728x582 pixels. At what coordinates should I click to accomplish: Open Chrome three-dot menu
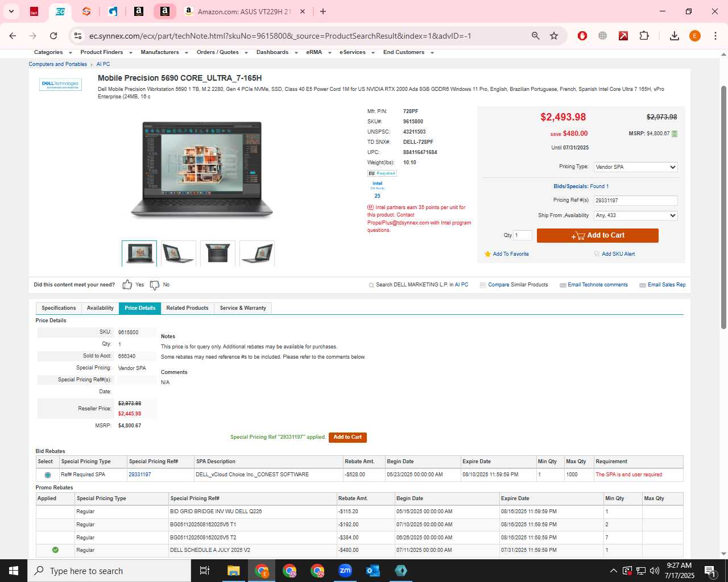(x=715, y=36)
